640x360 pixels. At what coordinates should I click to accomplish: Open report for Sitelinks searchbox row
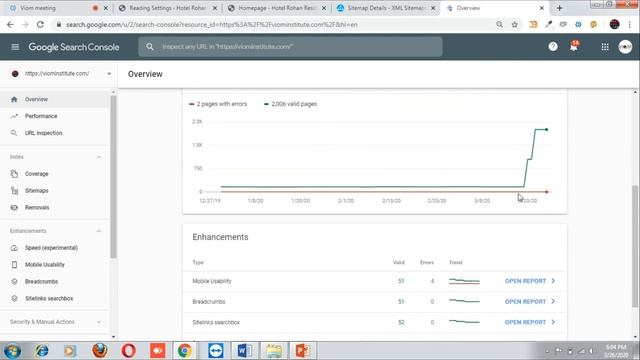530,322
